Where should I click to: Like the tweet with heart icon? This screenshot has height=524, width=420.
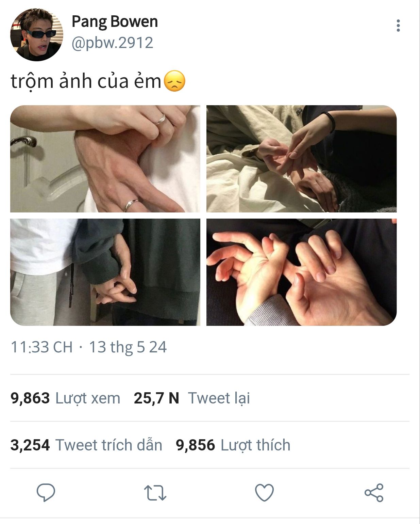click(264, 492)
